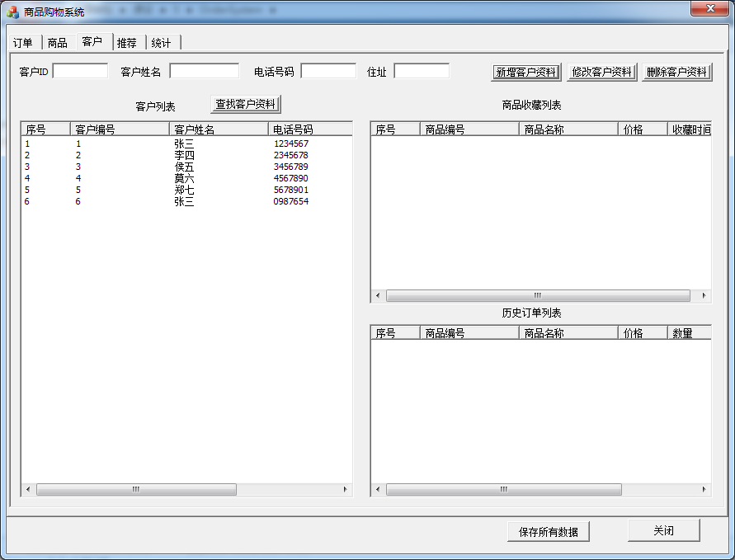
Task: Click right arrow of 历史订单列表 scrollbar
Action: point(704,489)
